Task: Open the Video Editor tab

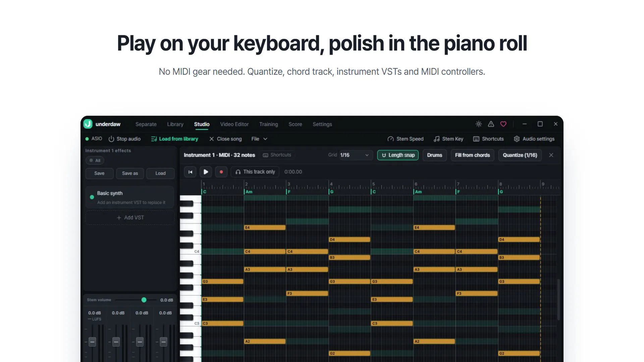Action: (x=234, y=124)
